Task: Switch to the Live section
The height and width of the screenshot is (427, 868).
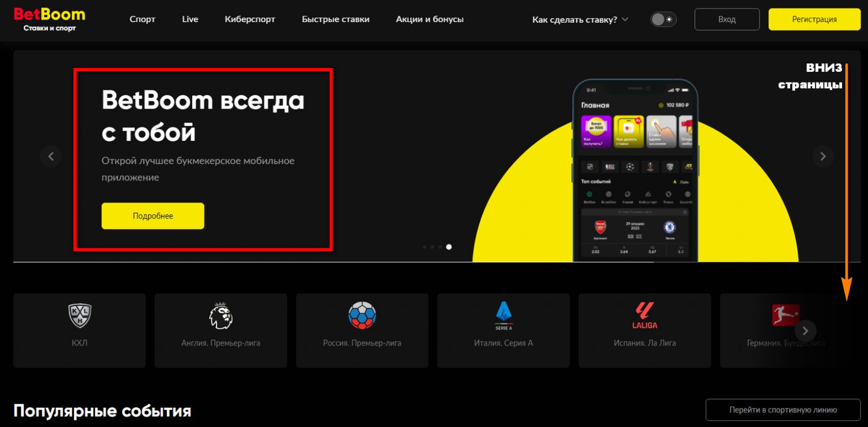Action: click(190, 19)
